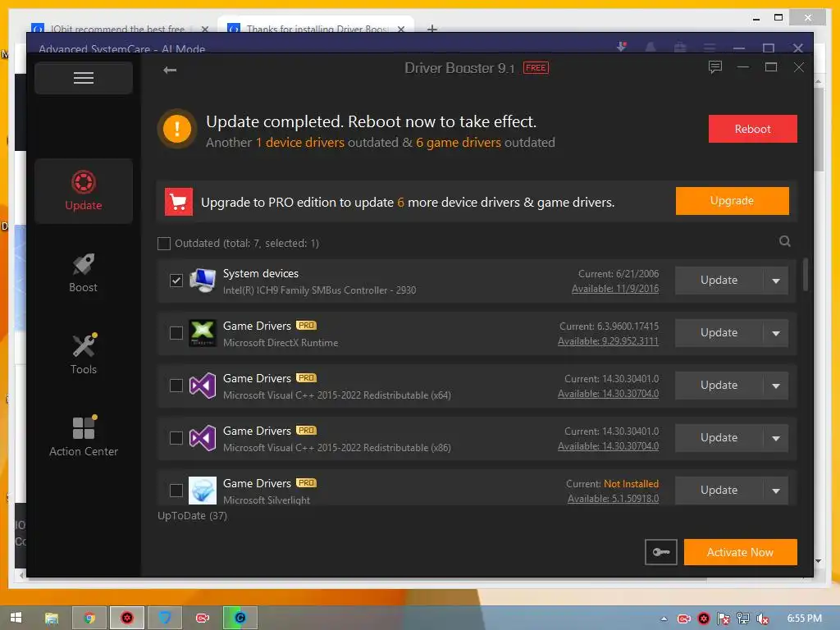Open Chrome from the taskbar
The width and height of the screenshot is (840, 630).
[x=90, y=619]
